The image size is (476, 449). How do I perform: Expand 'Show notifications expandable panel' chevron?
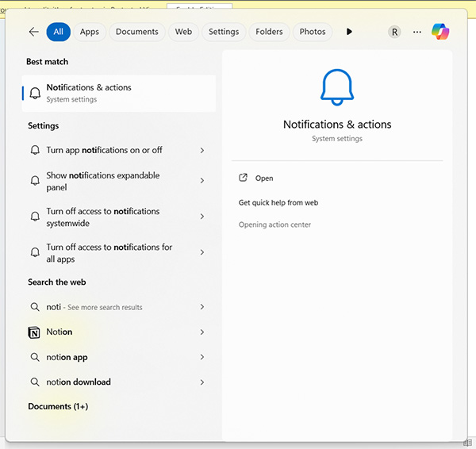(x=202, y=181)
